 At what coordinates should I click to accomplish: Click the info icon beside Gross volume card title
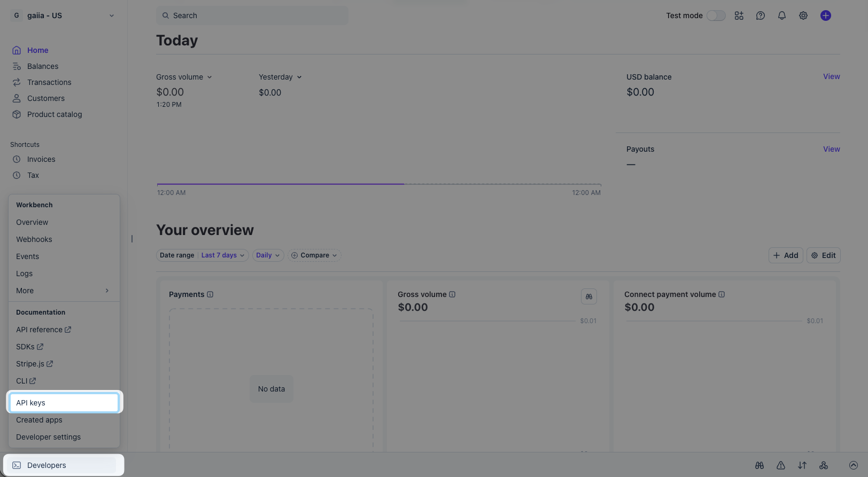pyautogui.click(x=452, y=294)
